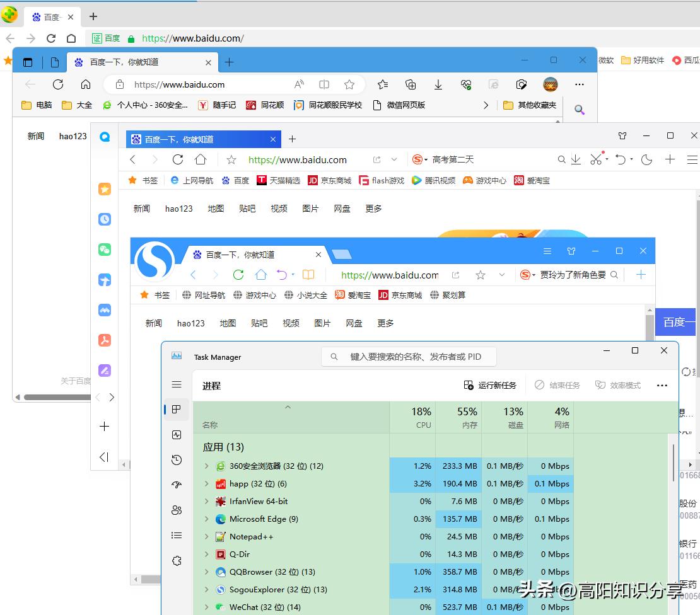Click the PDF icon in QQ browser sidebar
This screenshot has height=615, width=700.
tap(105, 340)
